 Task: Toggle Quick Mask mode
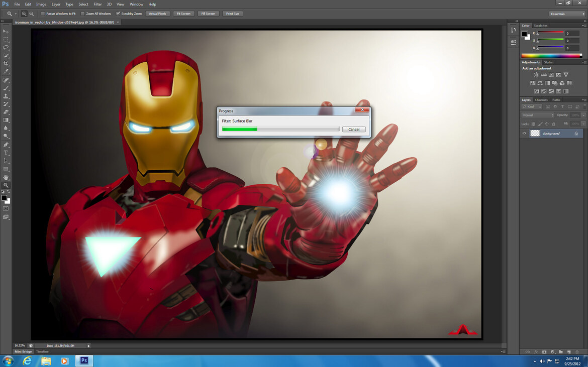[x=6, y=208]
